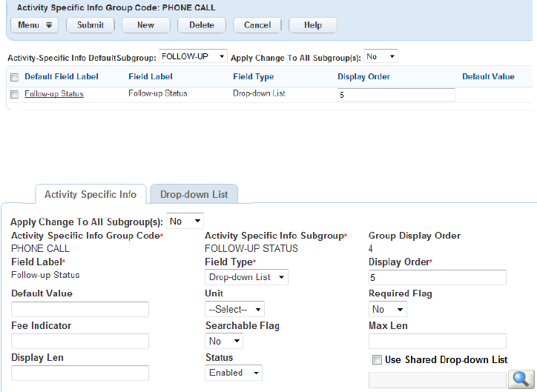
Task: Expand the DefaultSubgroup FOLLOW-UP dropdown
Action: pos(193,56)
